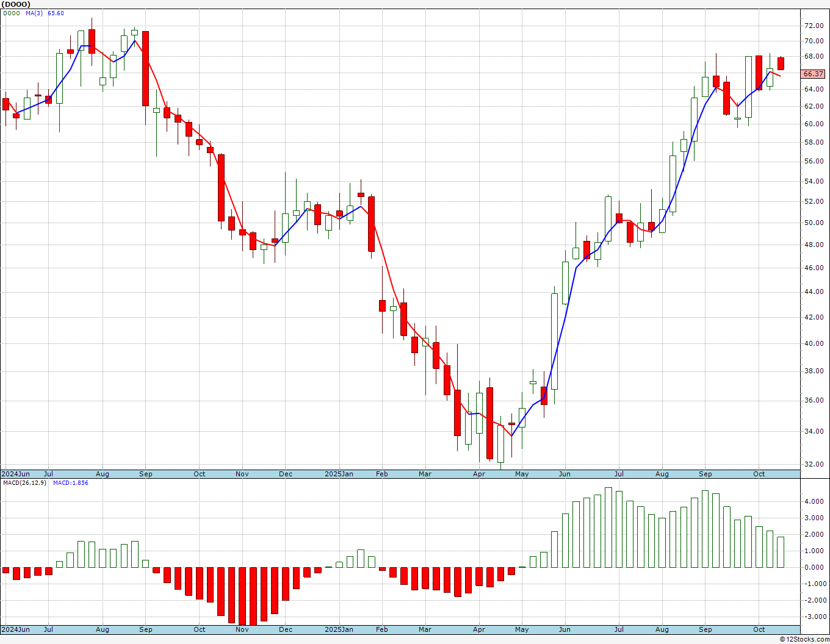The height and width of the screenshot is (644, 830).
Task: Click 2025Jan on the price chart date axis
Action: tap(339, 474)
